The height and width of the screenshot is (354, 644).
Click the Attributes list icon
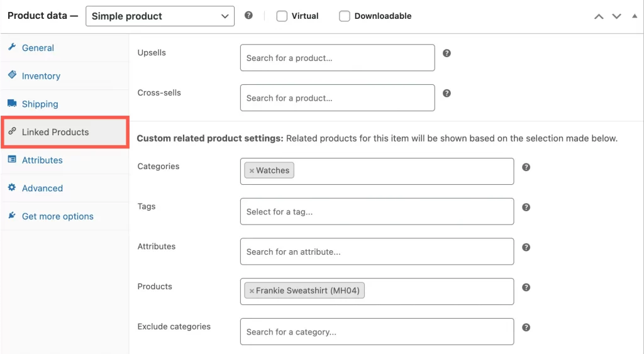click(12, 159)
